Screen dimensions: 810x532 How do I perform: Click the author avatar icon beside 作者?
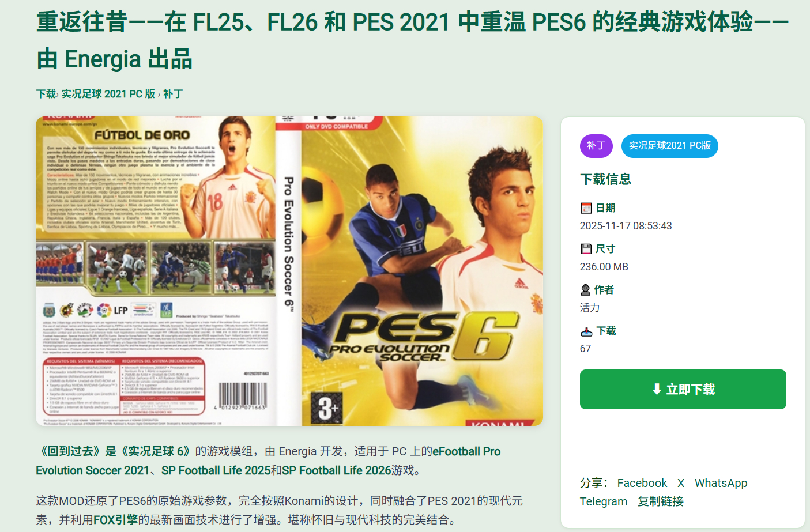coord(585,290)
